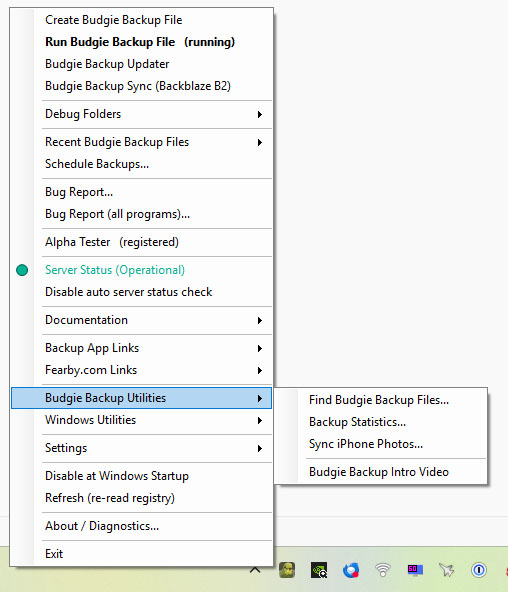The height and width of the screenshot is (592, 508).
Task: Click the Wi-Fi tray icon
Action: 382,570
